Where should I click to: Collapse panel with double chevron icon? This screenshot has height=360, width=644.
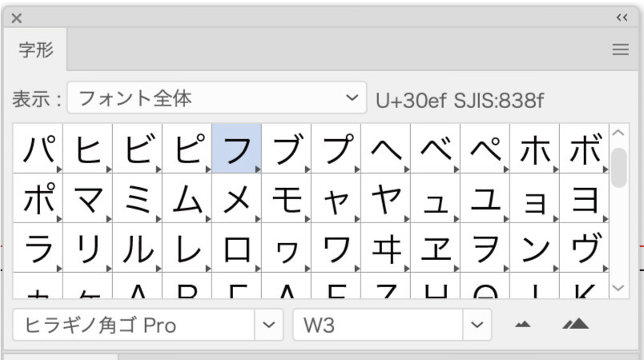pos(622,18)
